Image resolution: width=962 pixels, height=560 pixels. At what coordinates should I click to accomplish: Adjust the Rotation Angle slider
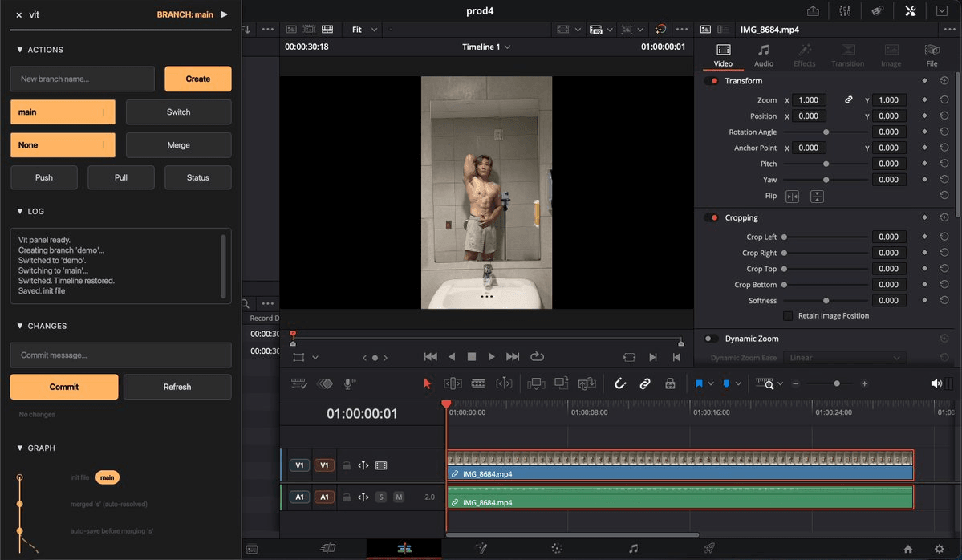pyautogui.click(x=826, y=132)
